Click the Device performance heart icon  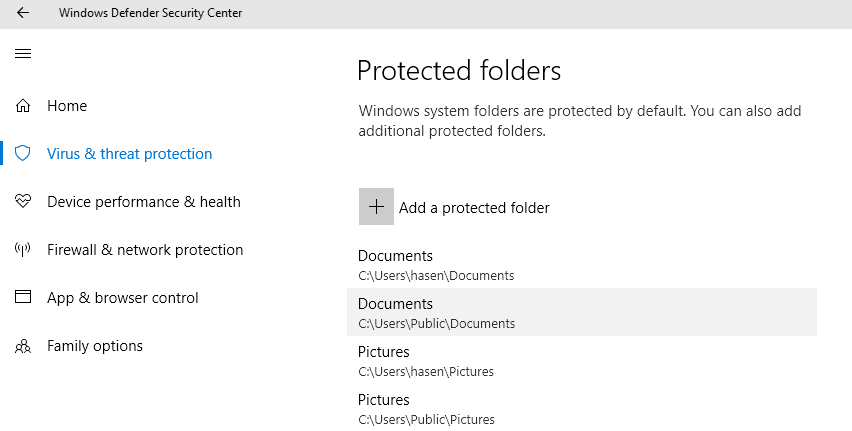(x=23, y=202)
